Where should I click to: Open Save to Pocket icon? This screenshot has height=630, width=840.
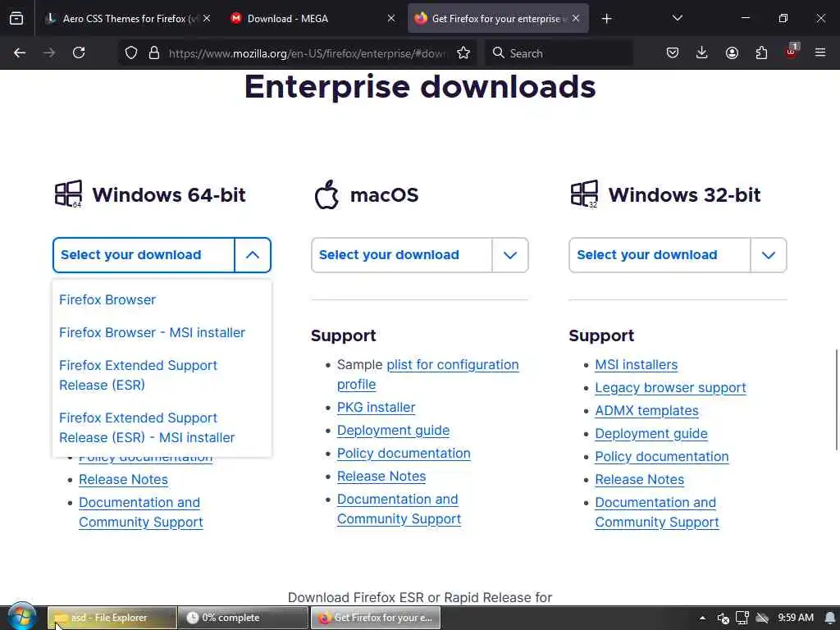(x=673, y=52)
